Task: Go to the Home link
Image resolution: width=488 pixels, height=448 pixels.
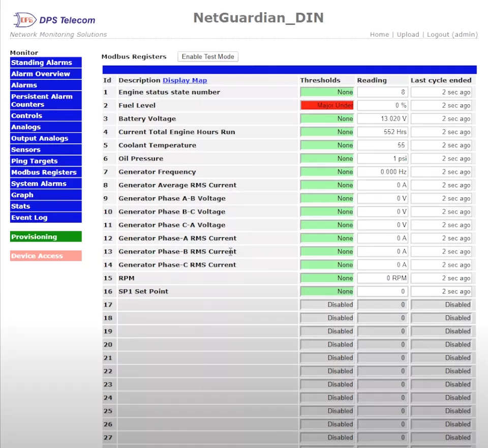Action: pyautogui.click(x=379, y=35)
